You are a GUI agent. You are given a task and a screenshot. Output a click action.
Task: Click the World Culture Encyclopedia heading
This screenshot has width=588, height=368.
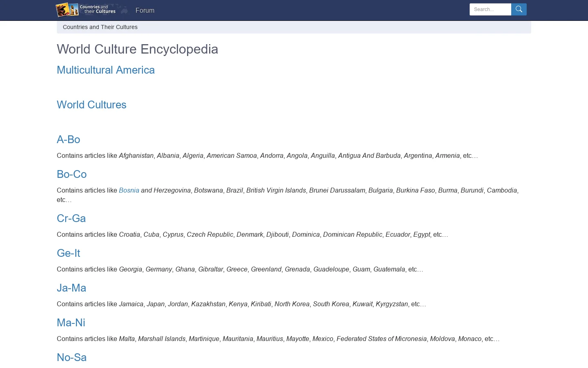click(x=137, y=49)
